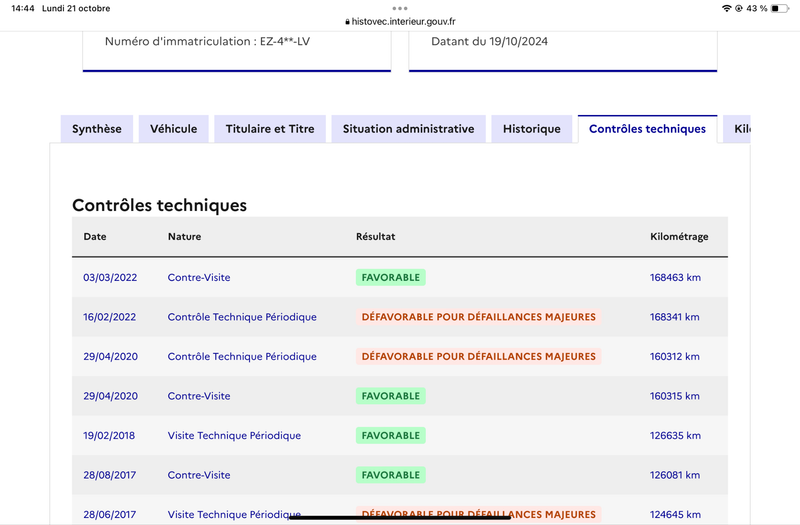Select the date 16/02/2022

[110, 317]
